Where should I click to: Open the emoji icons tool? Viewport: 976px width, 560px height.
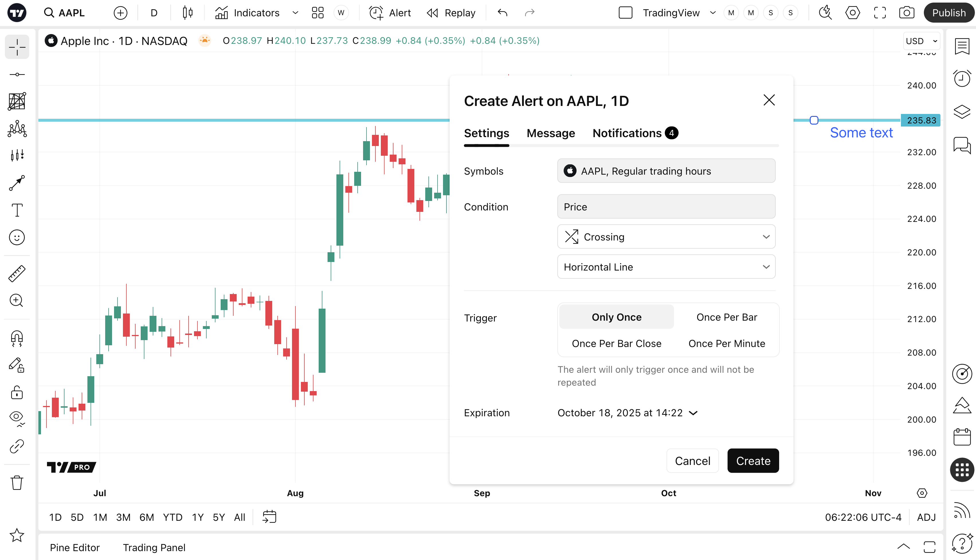(x=17, y=237)
